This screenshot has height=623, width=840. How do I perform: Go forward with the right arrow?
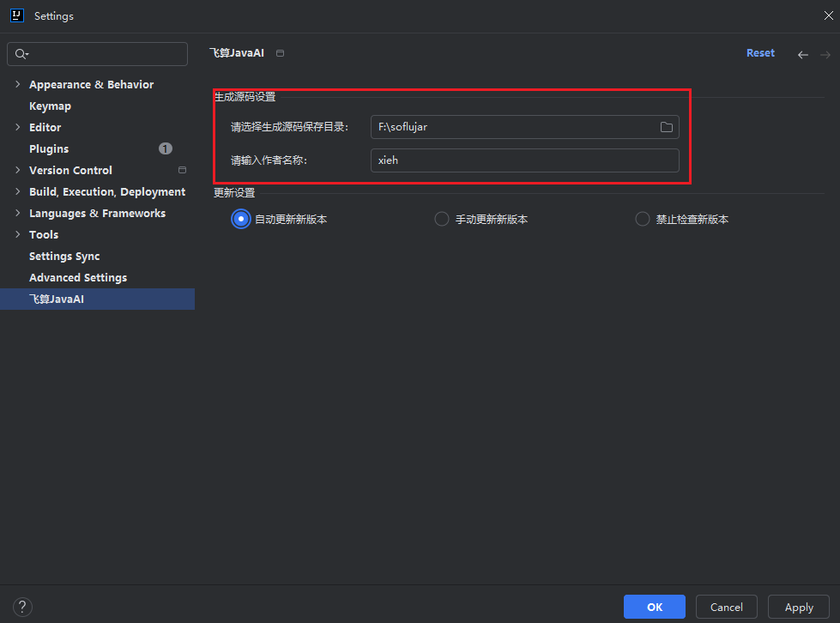click(x=825, y=55)
